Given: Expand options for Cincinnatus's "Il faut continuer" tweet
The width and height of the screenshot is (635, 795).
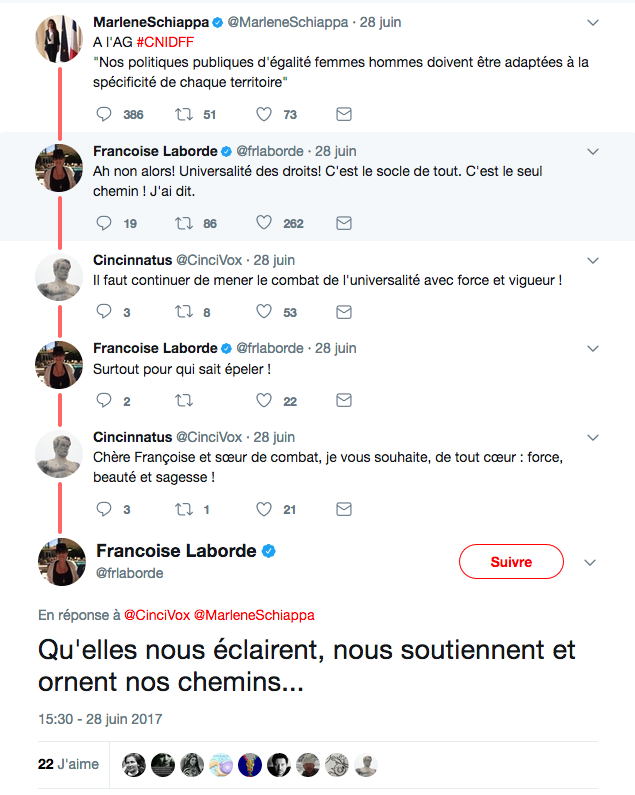Looking at the screenshot, I should [592, 260].
